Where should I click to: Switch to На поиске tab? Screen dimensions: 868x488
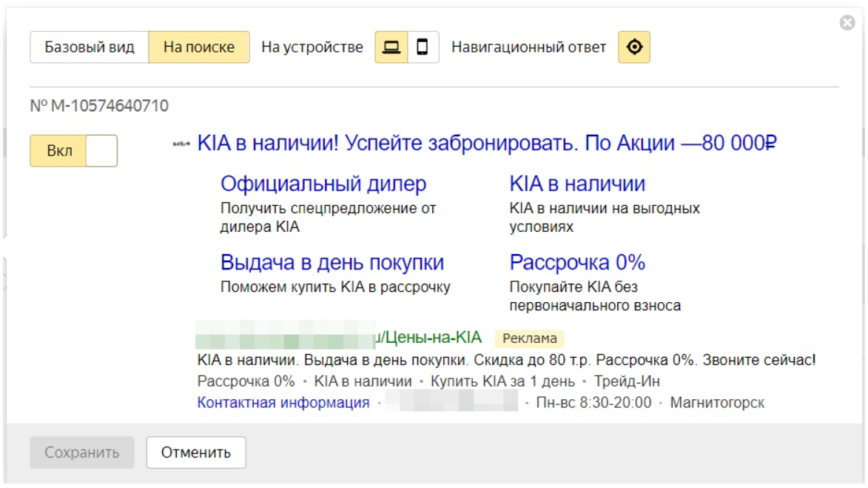coord(199,47)
